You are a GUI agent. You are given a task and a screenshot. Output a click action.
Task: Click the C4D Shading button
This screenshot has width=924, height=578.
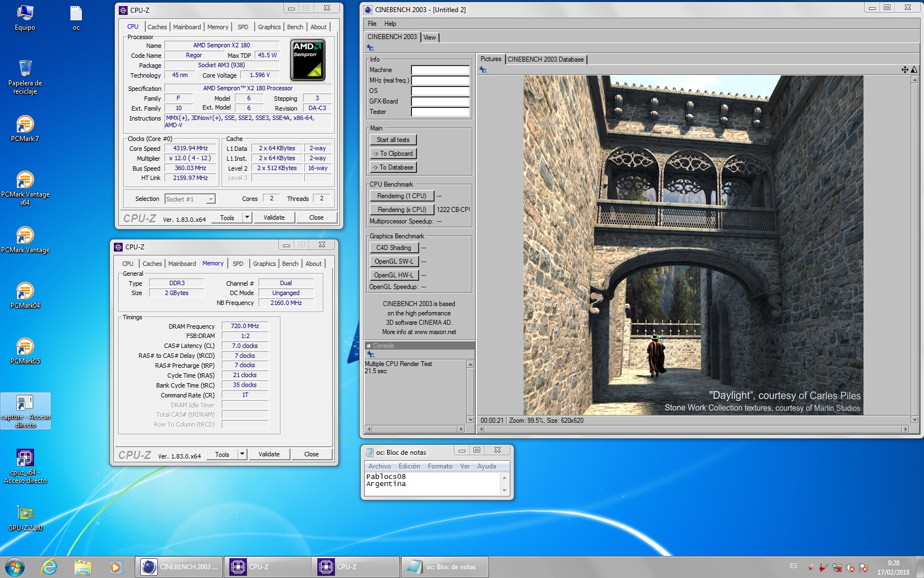click(394, 248)
